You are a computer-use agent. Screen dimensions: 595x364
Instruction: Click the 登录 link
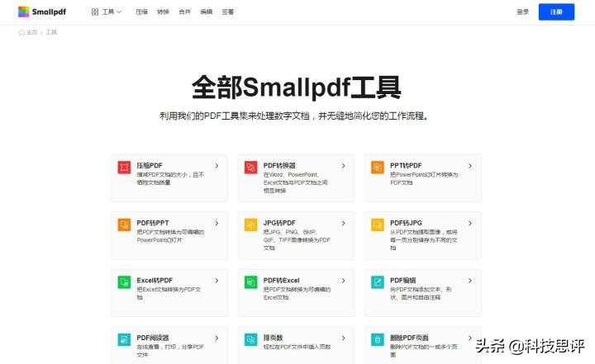523,12
